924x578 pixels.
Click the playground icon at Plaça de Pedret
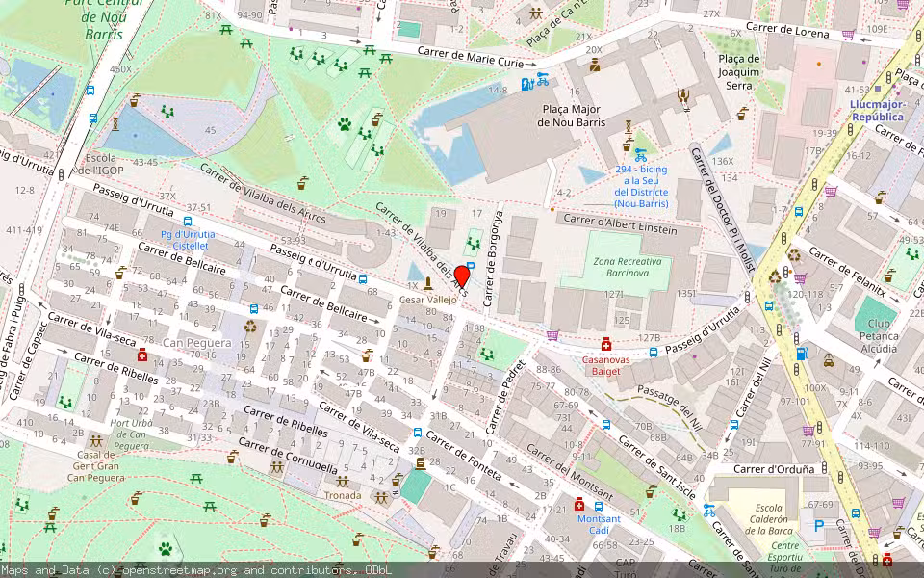(x=487, y=354)
